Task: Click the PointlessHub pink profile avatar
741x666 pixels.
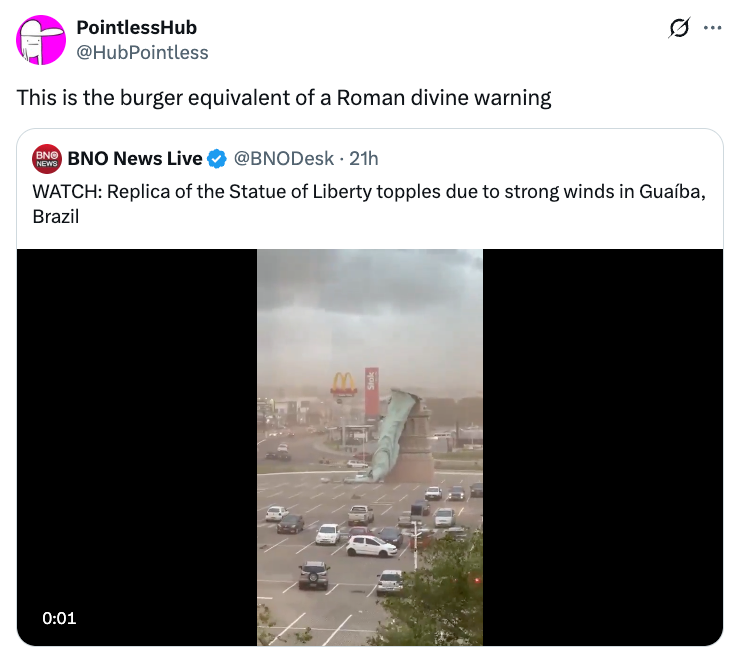Action: (41, 40)
